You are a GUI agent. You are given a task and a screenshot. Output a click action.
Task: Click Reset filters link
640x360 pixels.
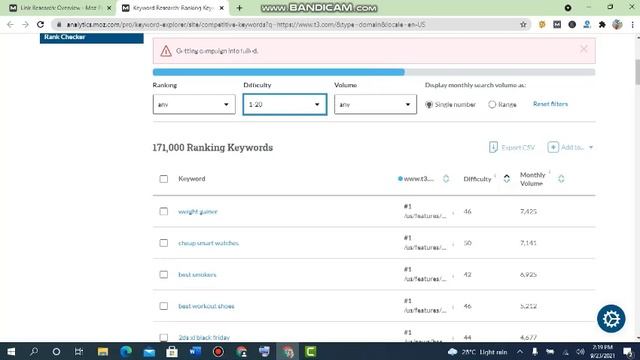coord(550,104)
